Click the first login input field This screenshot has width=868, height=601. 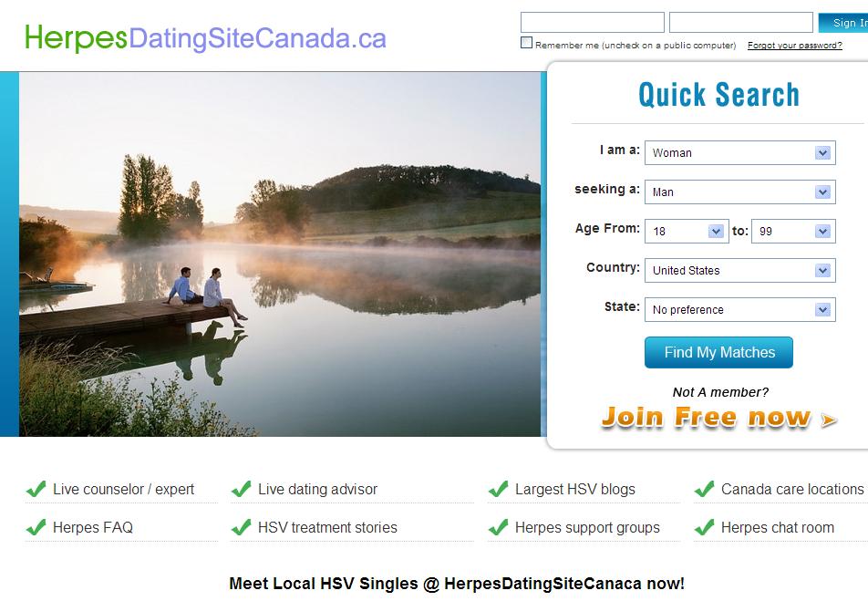pos(593,23)
